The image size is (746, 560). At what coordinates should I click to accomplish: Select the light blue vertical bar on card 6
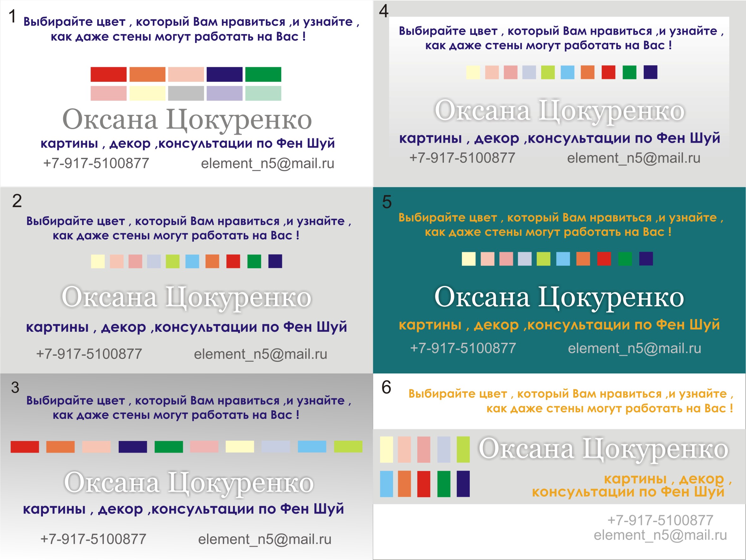pyautogui.click(x=386, y=484)
